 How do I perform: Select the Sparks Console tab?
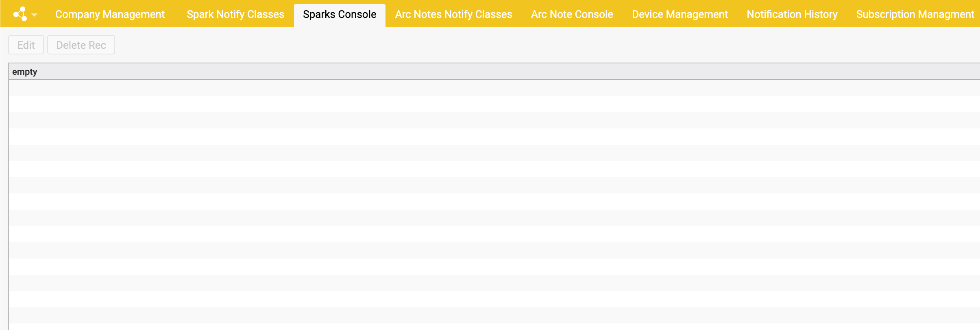340,14
